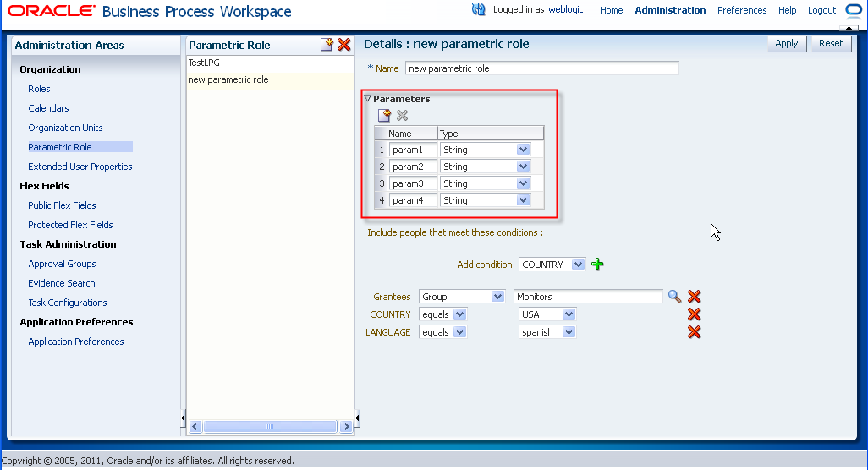Click the Name column header in Parameters
This screenshot has width=868, height=470.
(x=412, y=134)
